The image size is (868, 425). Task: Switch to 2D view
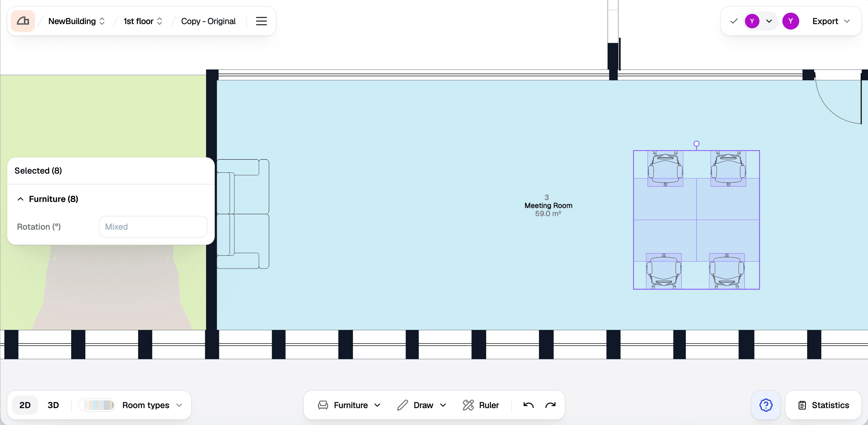[25, 405]
